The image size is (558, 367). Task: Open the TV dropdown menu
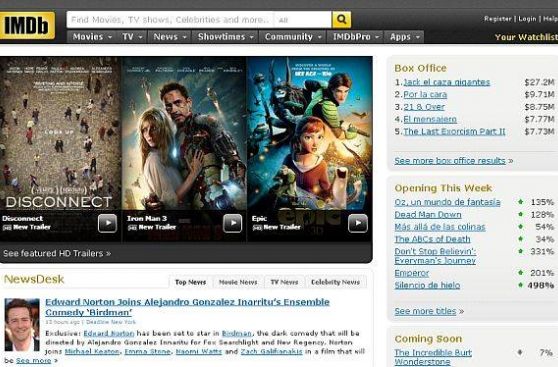(132, 37)
